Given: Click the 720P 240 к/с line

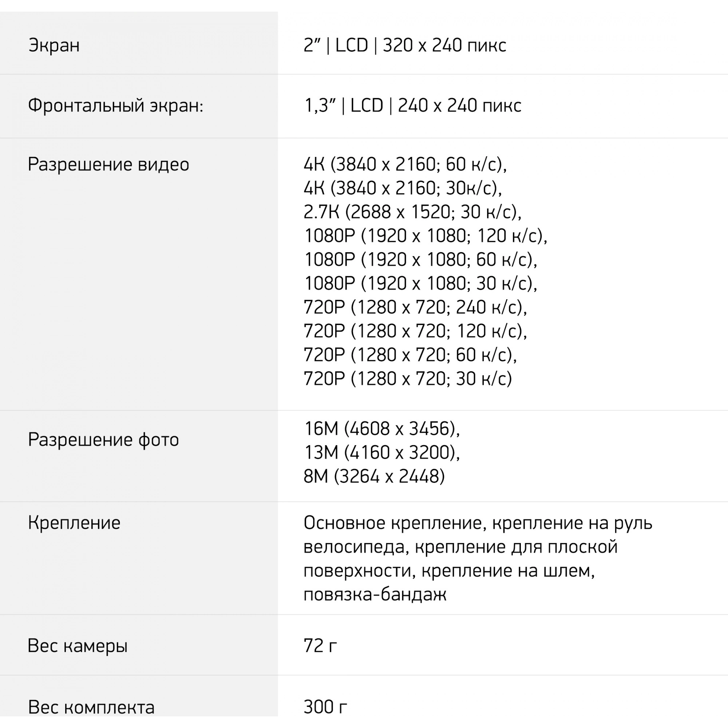Looking at the screenshot, I should pos(415,308).
